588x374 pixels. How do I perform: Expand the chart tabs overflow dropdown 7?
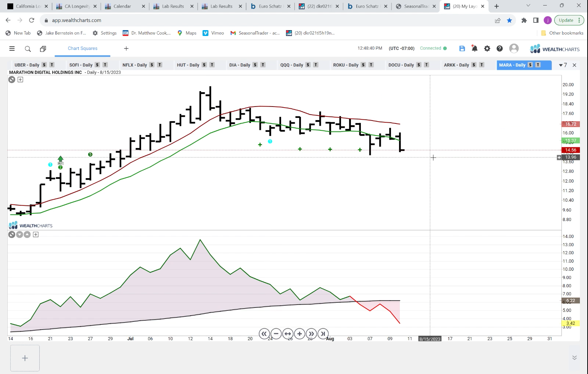[x=563, y=65]
